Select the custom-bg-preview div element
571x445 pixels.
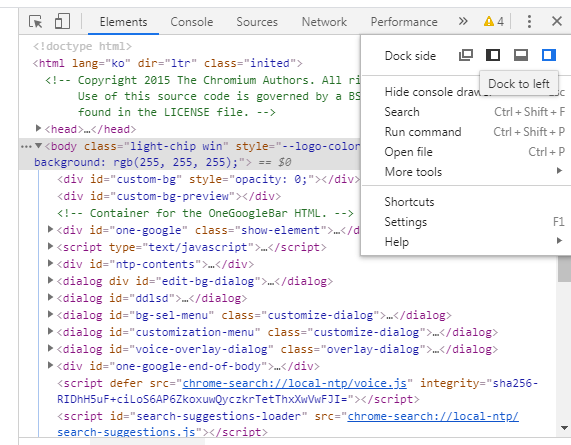click(x=169, y=196)
